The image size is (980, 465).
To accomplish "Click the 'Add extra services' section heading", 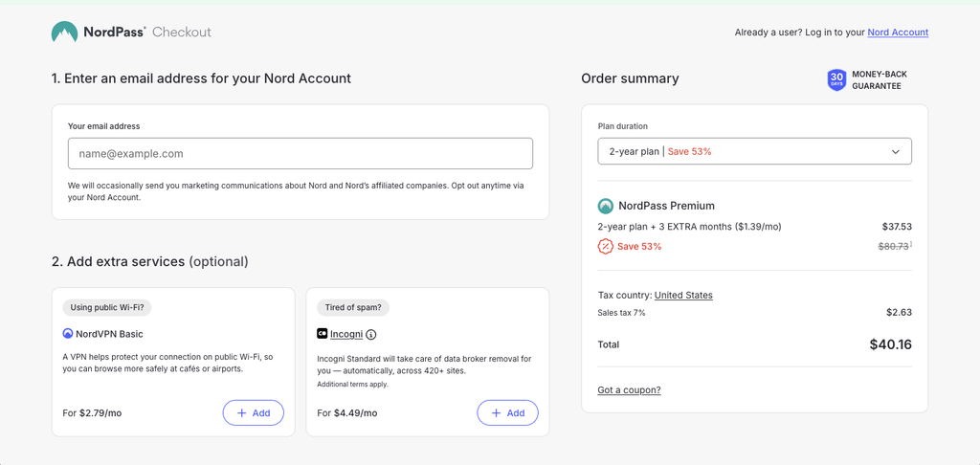I will [x=150, y=261].
